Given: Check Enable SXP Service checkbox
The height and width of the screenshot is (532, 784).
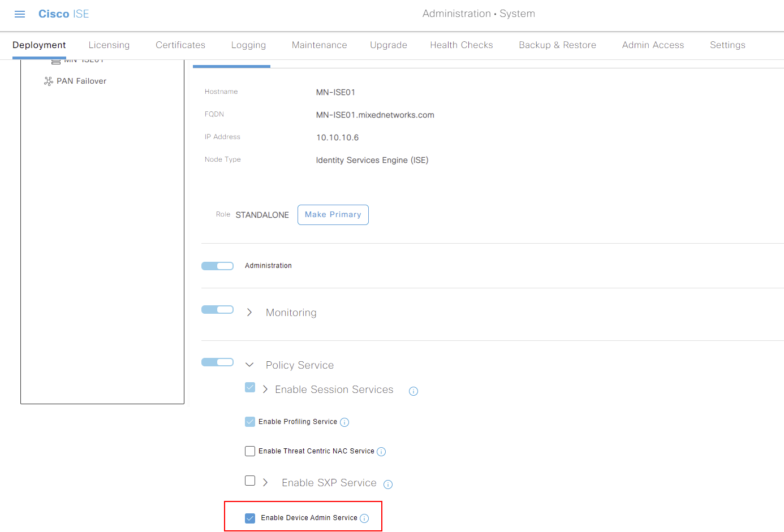Looking at the screenshot, I should pos(250,481).
